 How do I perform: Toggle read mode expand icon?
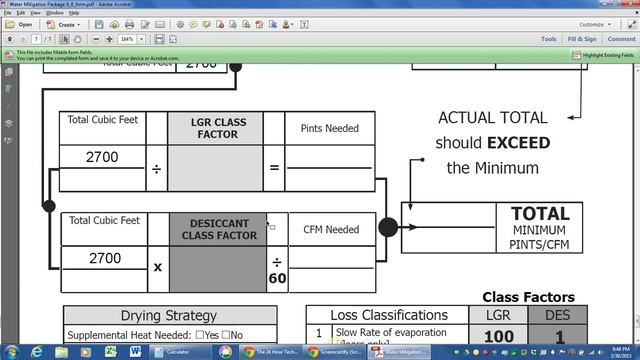click(x=631, y=24)
